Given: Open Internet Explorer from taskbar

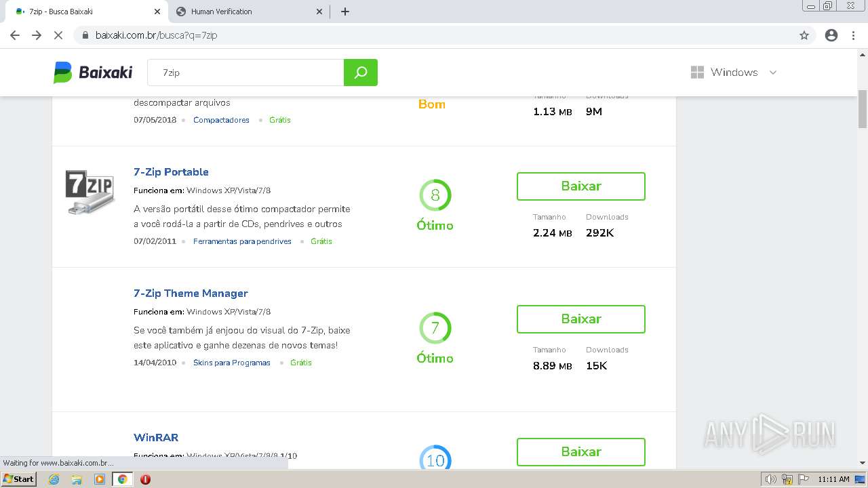Looking at the screenshot, I should (x=54, y=479).
